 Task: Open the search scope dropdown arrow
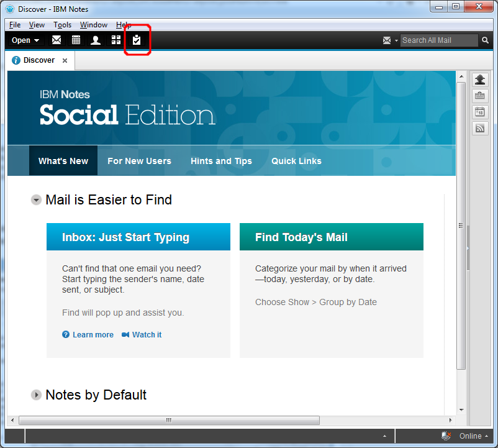[x=396, y=41]
